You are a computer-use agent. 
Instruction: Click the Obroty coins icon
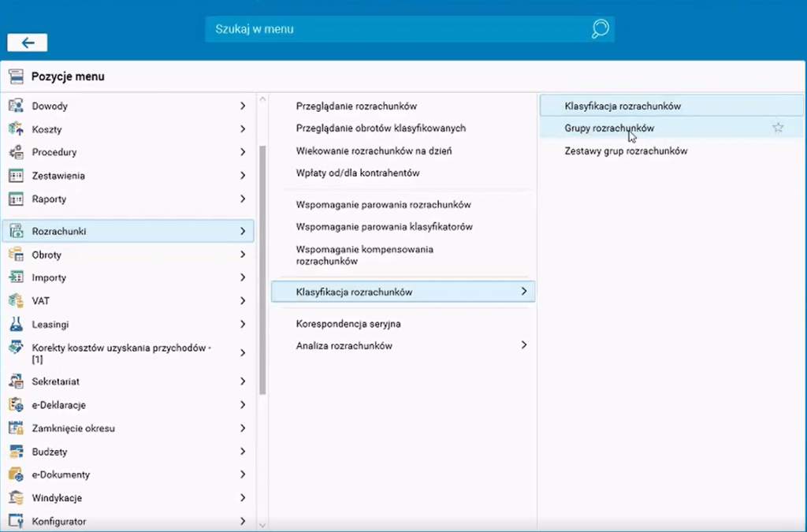coord(16,254)
